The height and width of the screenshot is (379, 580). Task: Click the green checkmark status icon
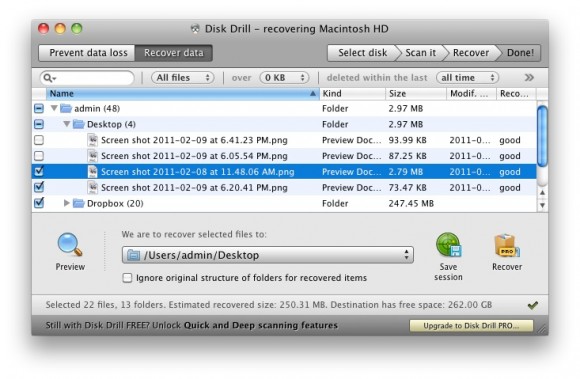tap(533, 305)
